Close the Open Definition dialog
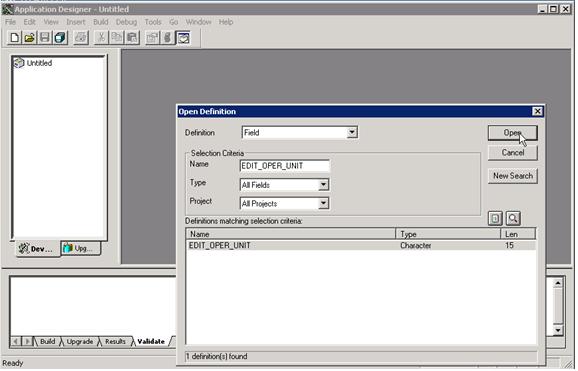Screen dimensions: 578x371 click(537, 111)
